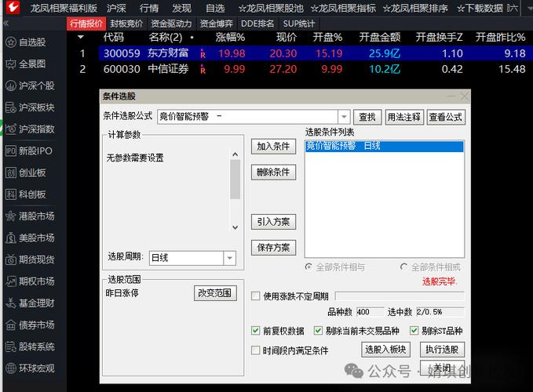This screenshot has height=392, width=533.
Task: Open the ☆下载数据 menu
Action: coord(480,8)
